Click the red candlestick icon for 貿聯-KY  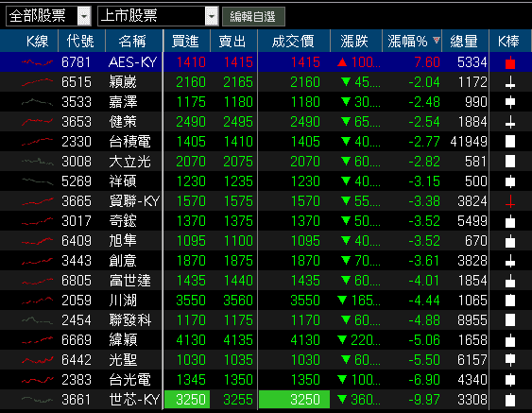coord(510,201)
